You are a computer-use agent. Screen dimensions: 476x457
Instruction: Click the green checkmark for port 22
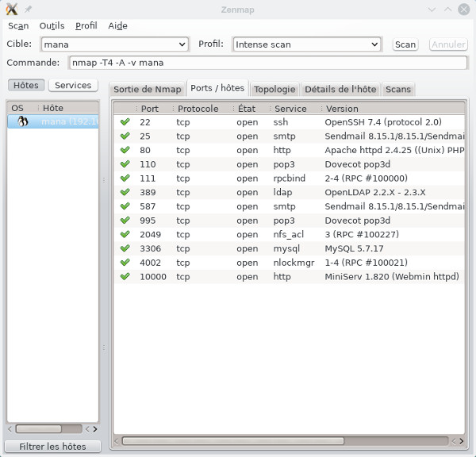click(125, 122)
